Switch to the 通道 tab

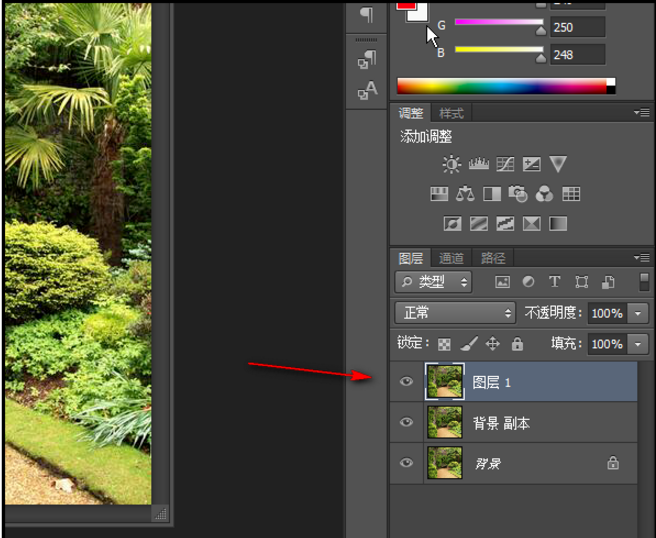click(452, 258)
